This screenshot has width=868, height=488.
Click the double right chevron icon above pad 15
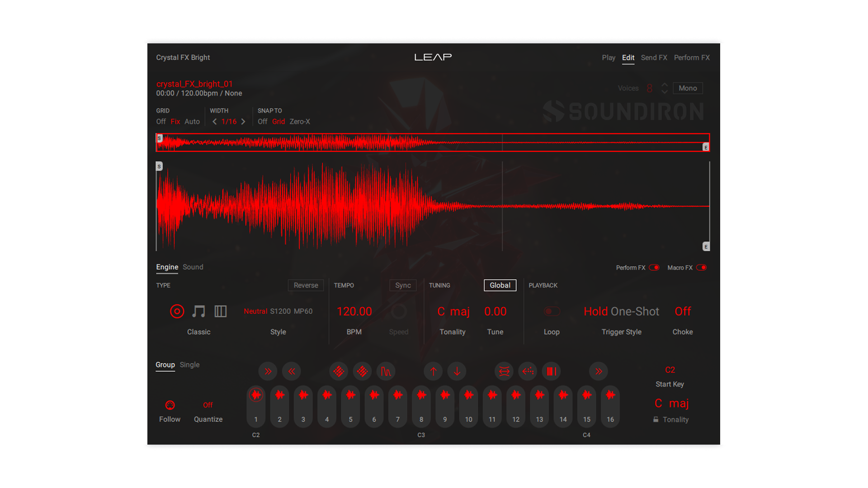[x=599, y=371]
